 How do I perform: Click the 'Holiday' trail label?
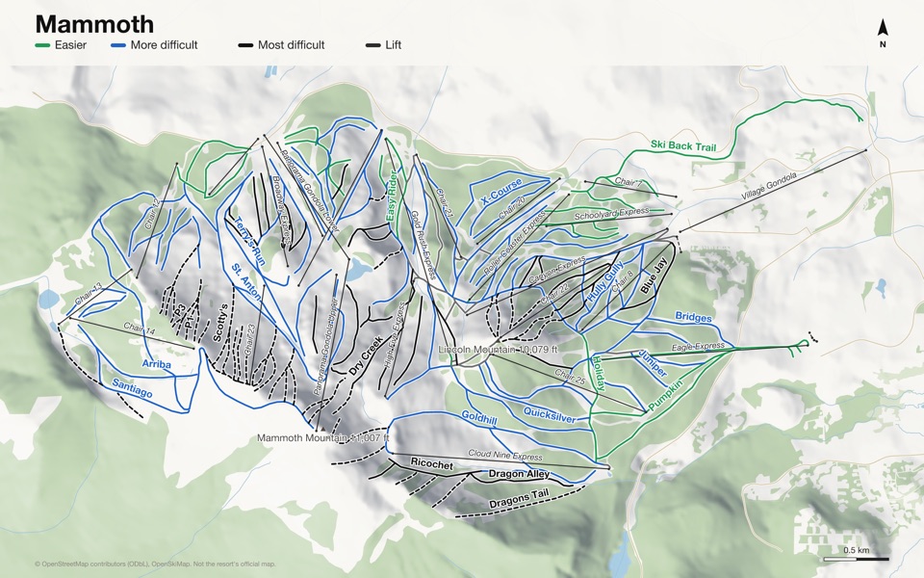(x=599, y=374)
